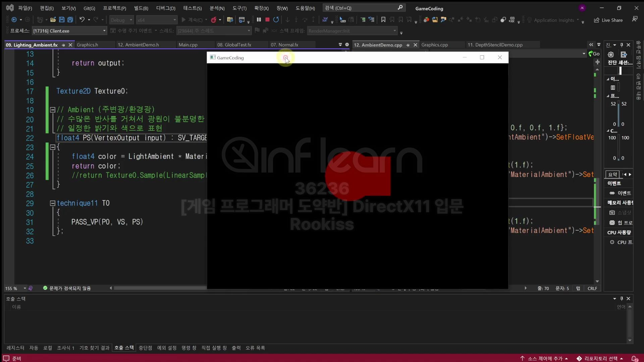Click the Live Share button
The height and width of the screenshot is (362, 644).
(608, 20)
